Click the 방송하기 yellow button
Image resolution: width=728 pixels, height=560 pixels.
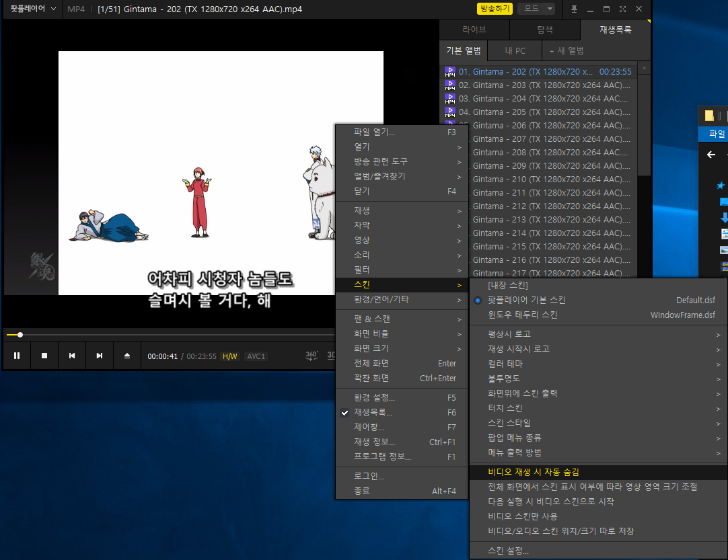(x=495, y=9)
